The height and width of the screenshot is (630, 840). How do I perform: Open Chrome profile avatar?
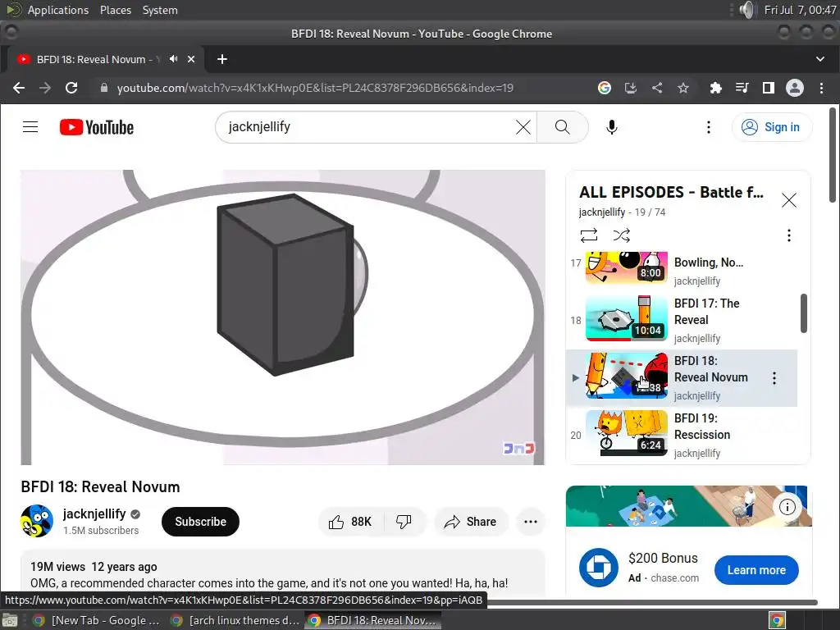794,88
